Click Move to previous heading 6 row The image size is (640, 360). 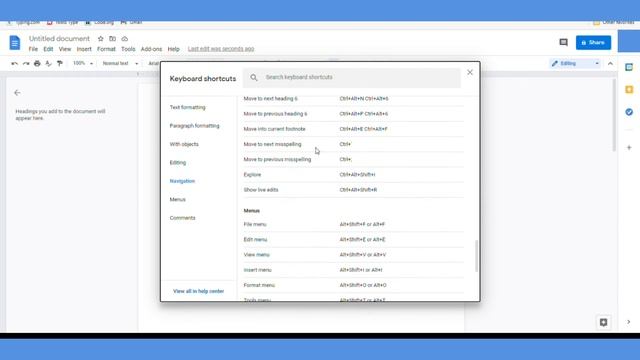[x=353, y=114]
